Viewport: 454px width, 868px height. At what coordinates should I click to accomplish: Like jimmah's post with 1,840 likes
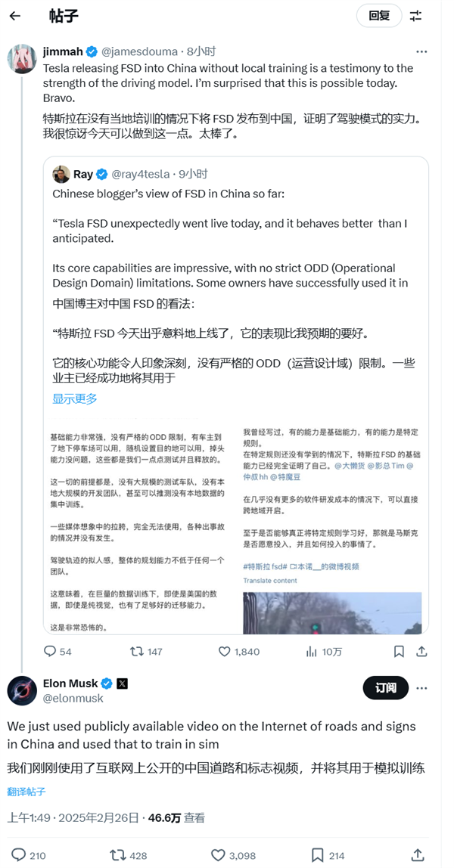pos(224,651)
